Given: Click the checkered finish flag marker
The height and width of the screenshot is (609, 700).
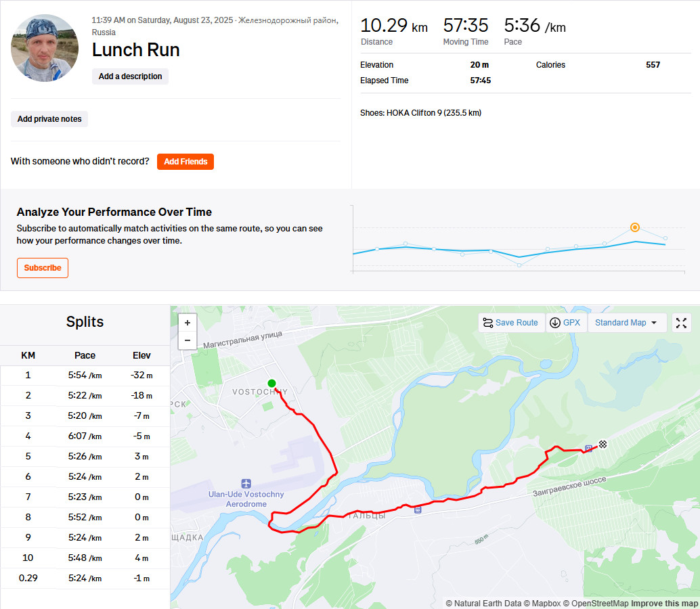Looking at the screenshot, I should (x=603, y=444).
